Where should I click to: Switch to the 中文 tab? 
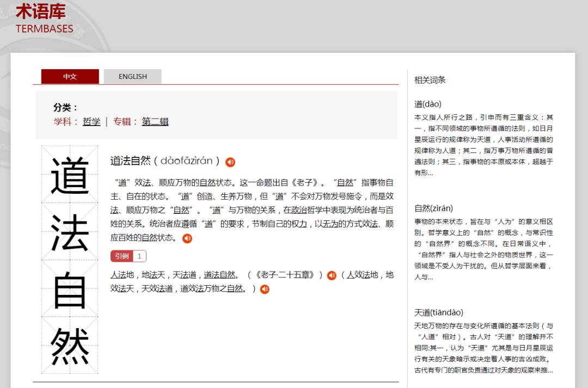70,77
